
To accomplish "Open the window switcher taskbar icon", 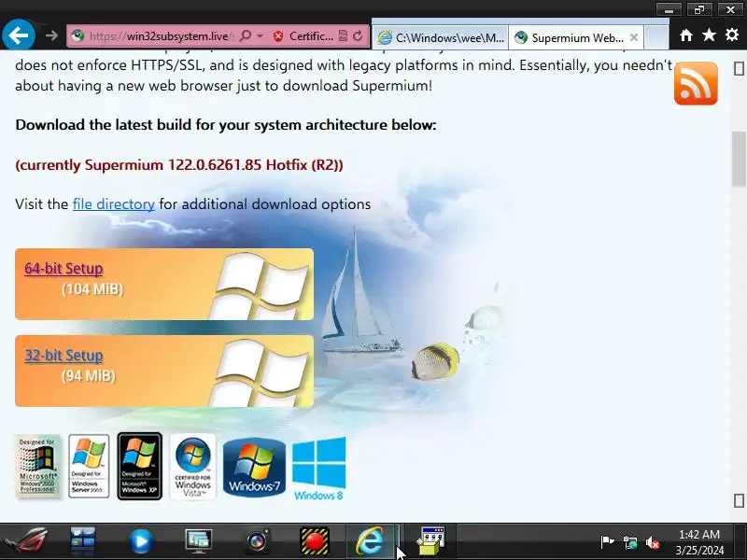I will tap(83, 541).
